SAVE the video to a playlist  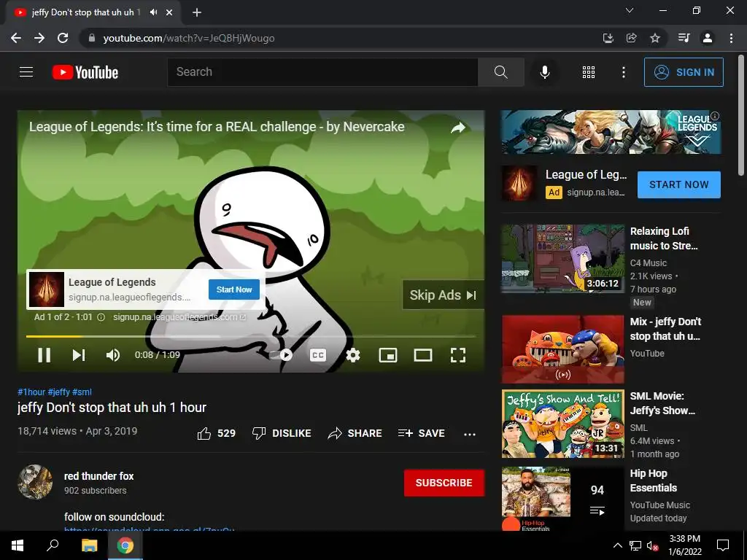pyautogui.click(x=422, y=433)
